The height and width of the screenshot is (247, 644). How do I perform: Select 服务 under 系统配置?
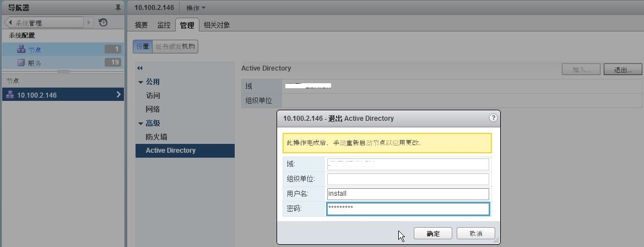pos(63,63)
